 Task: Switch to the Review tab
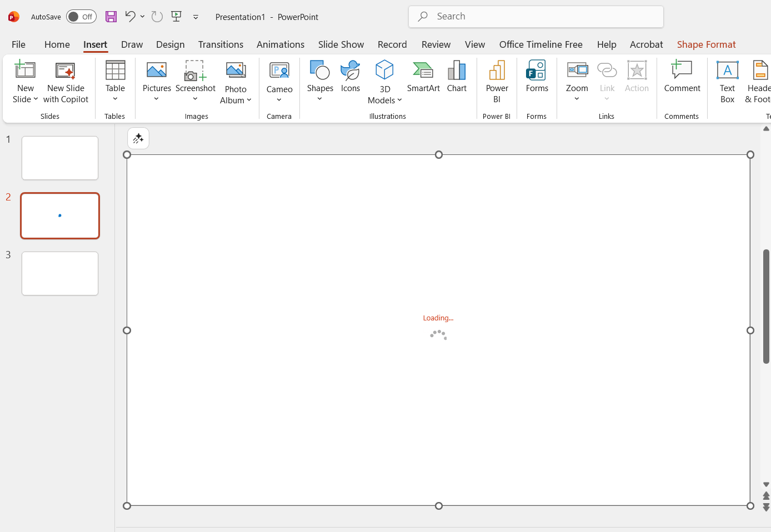pyautogui.click(x=436, y=44)
